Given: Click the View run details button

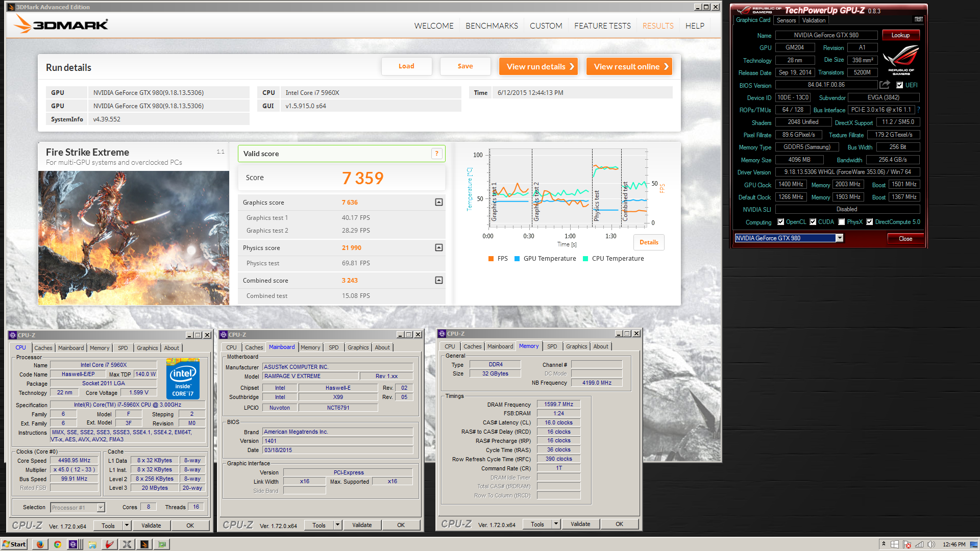Looking at the screenshot, I should pyautogui.click(x=538, y=66).
